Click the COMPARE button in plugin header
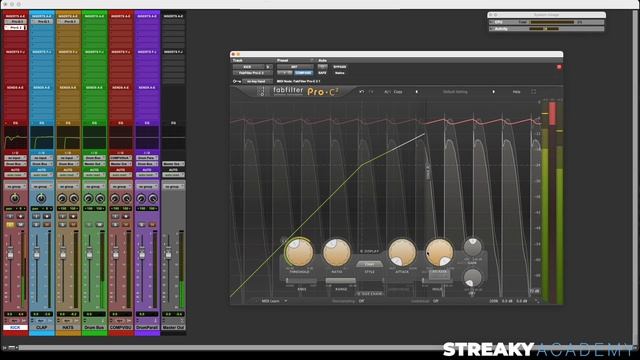 303,73
